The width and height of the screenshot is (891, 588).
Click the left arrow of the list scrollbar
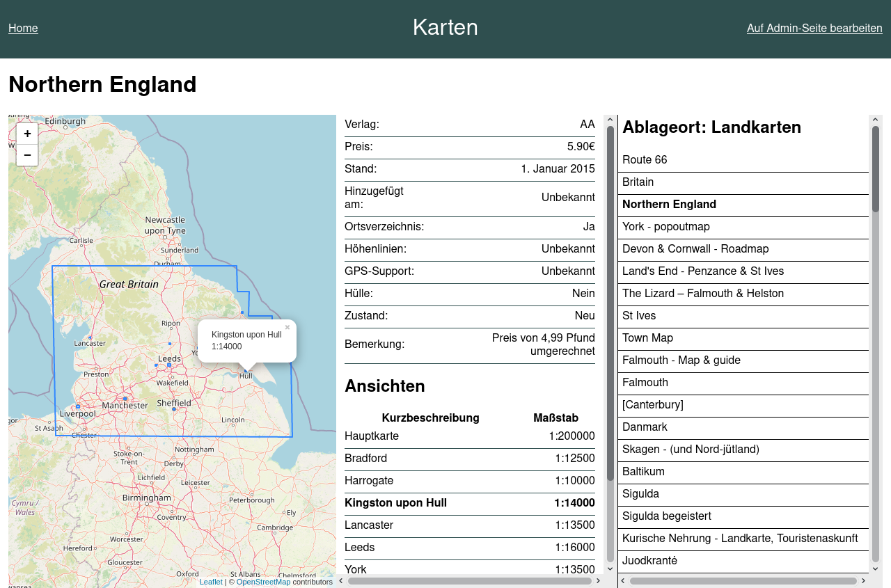tap(622, 581)
